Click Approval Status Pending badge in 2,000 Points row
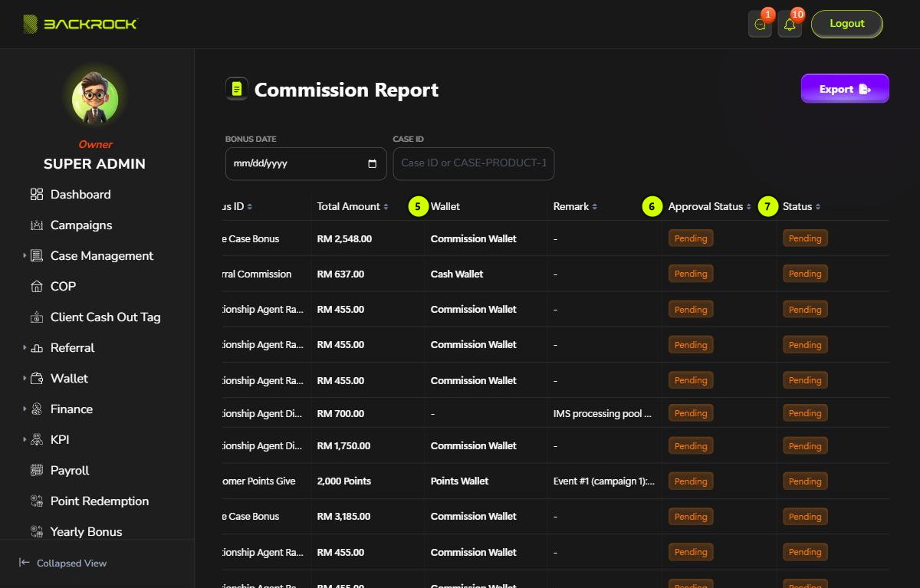 pyautogui.click(x=691, y=481)
